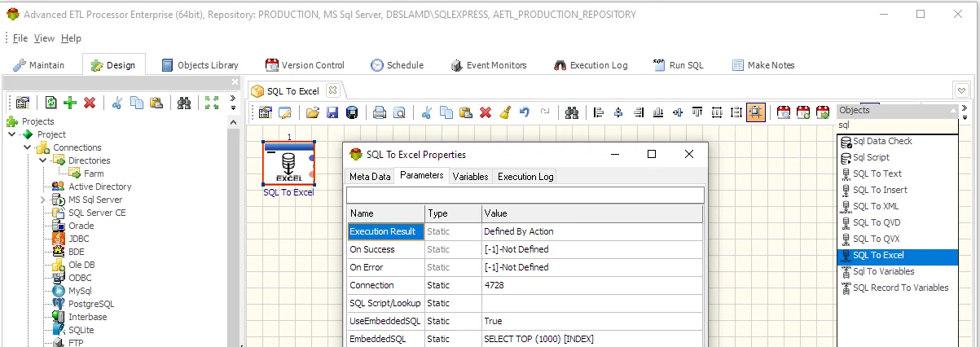Open the View menu
The image size is (980, 347).
44,38
